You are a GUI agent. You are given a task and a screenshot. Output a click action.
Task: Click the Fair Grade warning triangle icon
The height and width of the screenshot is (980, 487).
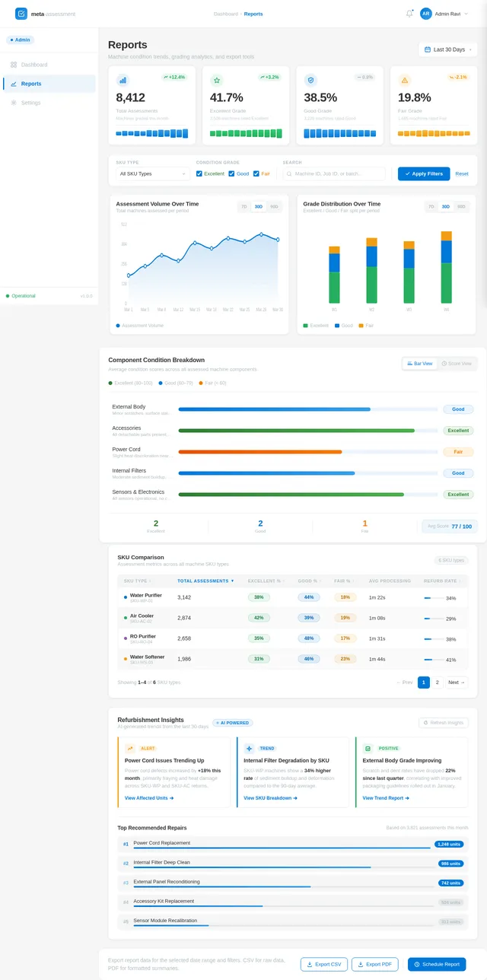coord(404,80)
